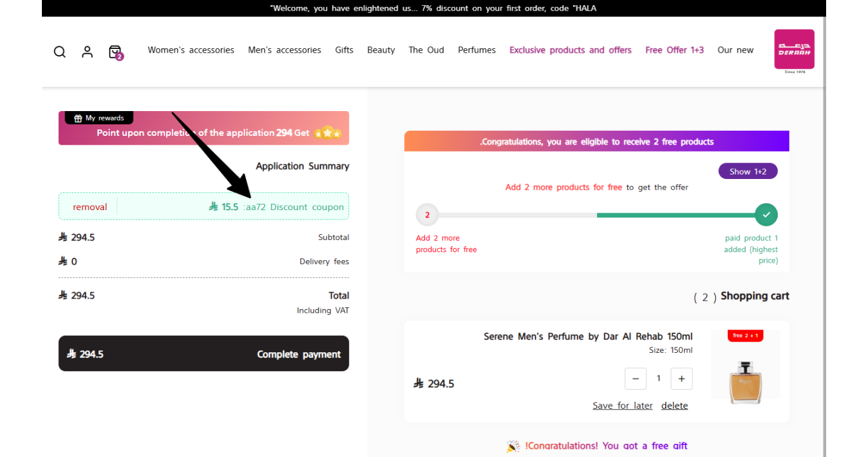Click the eligible for 2 free products banner
This screenshot has height=457, width=868.
click(x=596, y=142)
